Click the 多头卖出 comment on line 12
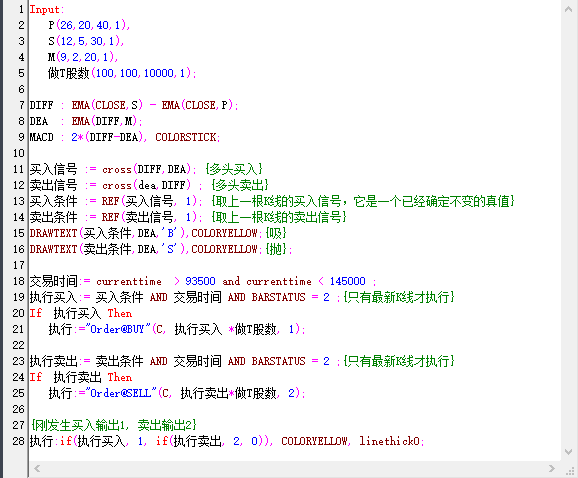The width and height of the screenshot is (578, 478). [240, 185]
